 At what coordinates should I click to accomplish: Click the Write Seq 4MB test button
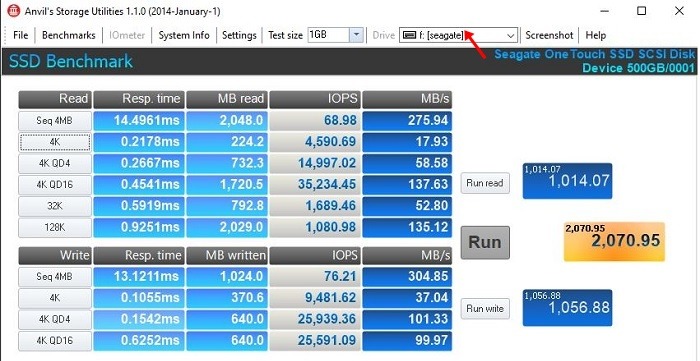(55, 277)
